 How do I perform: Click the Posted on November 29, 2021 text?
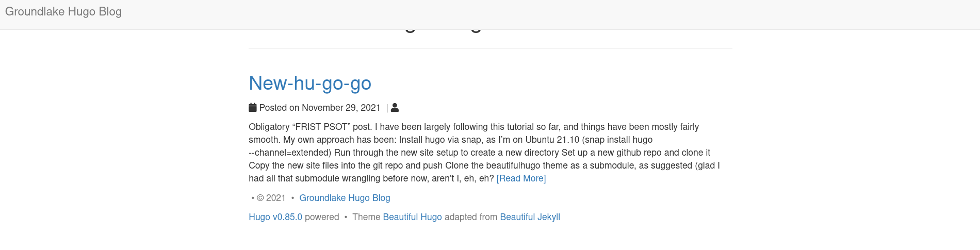pyautogui.click(x=320, y=108)
